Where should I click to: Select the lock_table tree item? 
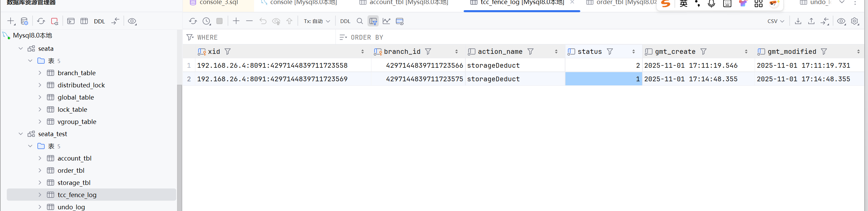pos(72,109)
